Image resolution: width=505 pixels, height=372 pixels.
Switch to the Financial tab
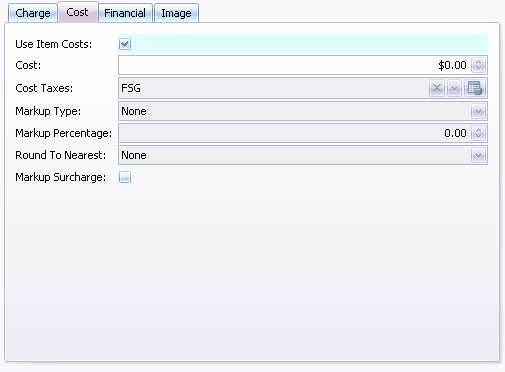pos(125,13)
